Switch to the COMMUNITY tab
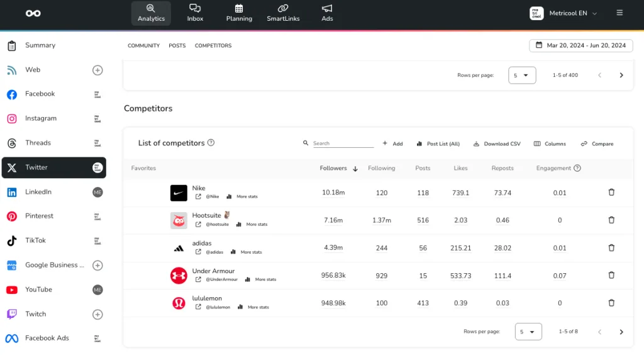 143,45
